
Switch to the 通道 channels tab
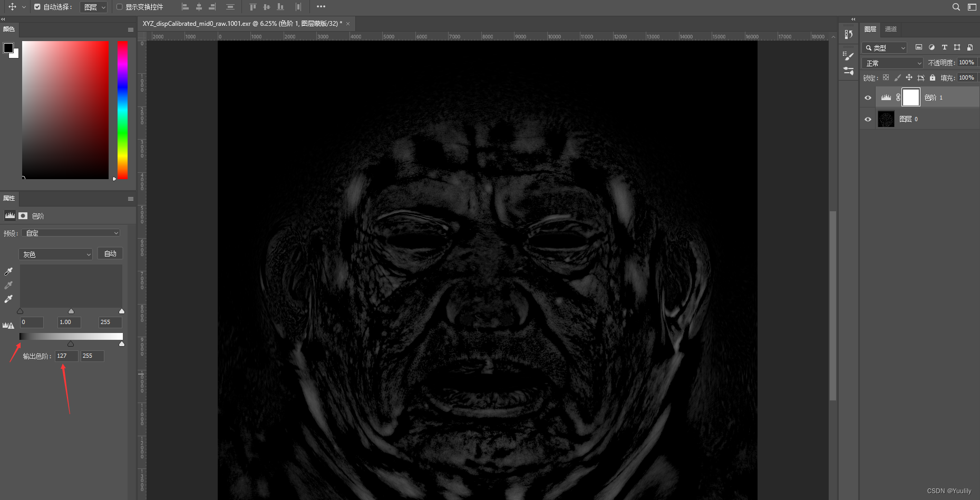click(x=891, y=29)
